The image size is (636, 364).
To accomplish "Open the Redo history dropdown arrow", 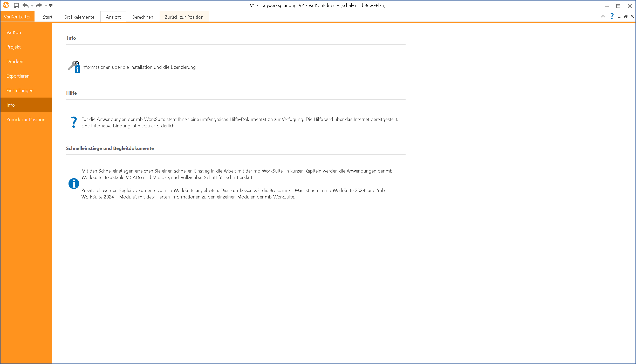I will click(46, 6).
